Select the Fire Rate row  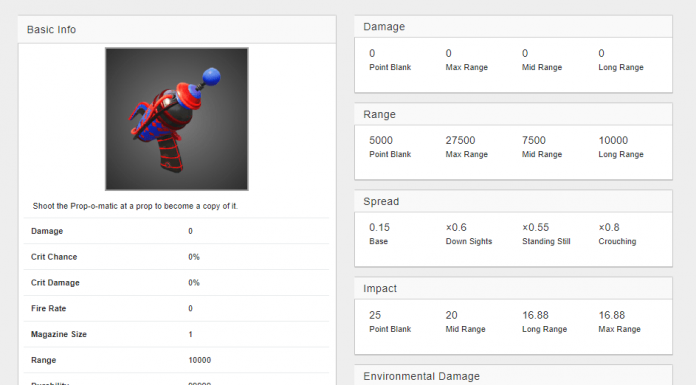(176, 308)
